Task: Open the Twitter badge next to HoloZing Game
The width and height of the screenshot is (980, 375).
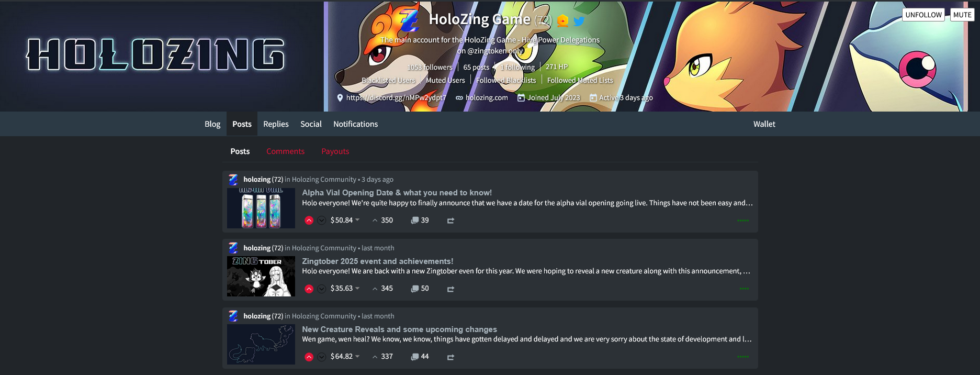Action: [579, 21]
